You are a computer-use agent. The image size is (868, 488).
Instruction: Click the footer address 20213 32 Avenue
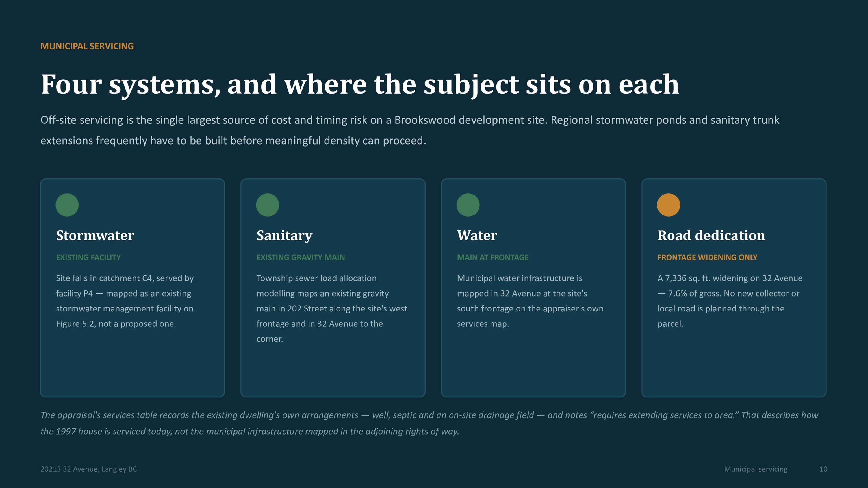[x=89, y=469]
